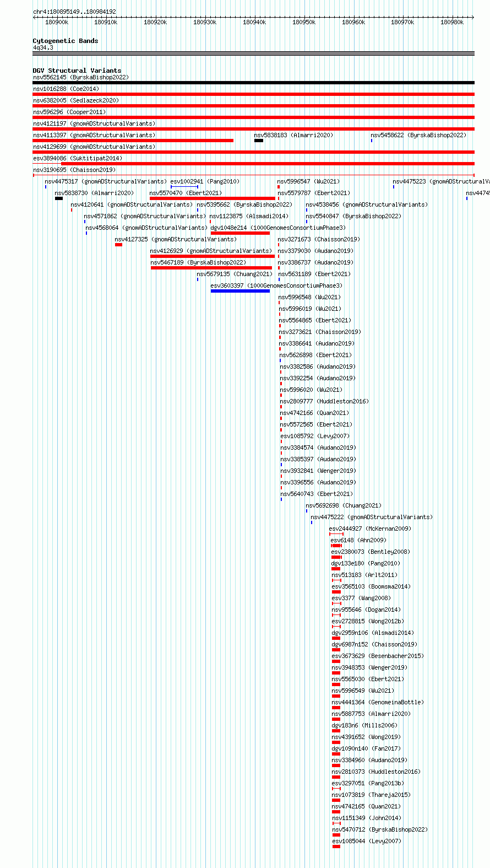Screen dimensions: 490x868
Task: Click dgv1090n140 (Fan2017) label
Action: point(366,749)
